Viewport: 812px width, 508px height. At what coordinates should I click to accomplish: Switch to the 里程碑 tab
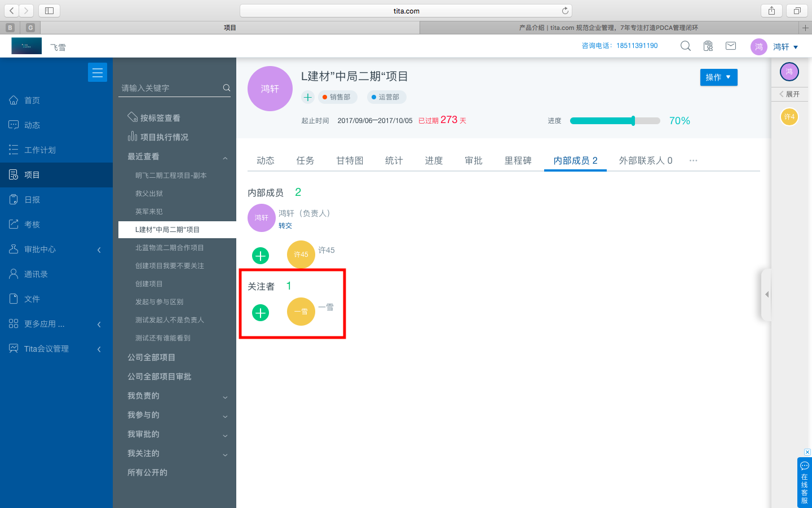pos(518,161)
